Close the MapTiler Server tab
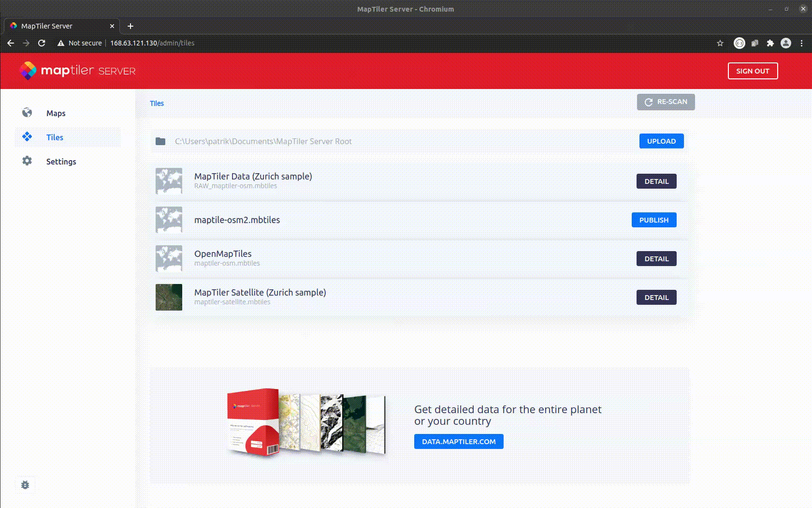This screenshot has height=508, width=812. [x=112, y=26]
